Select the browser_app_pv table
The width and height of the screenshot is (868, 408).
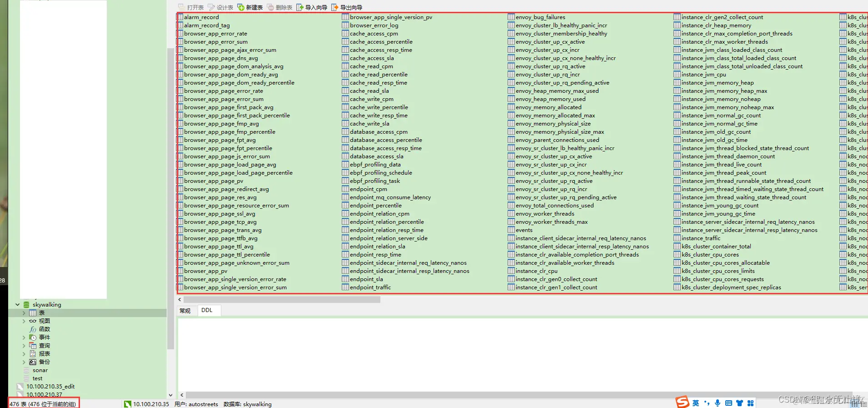tap(205, 271)
